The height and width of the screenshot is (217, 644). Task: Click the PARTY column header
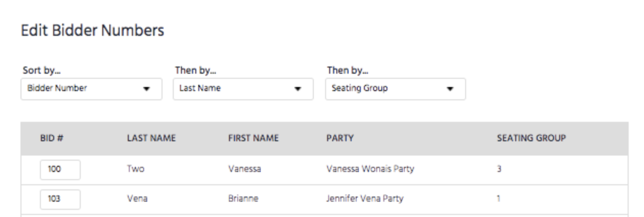pyautogui.click(x=340, y=138)
